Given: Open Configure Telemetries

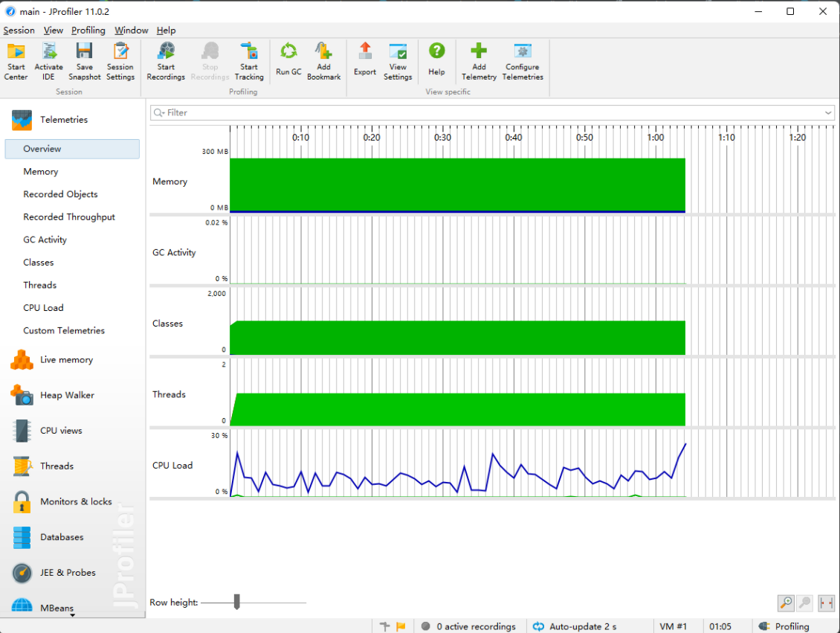Looking at the screenshot, I should tap(523, 62).
